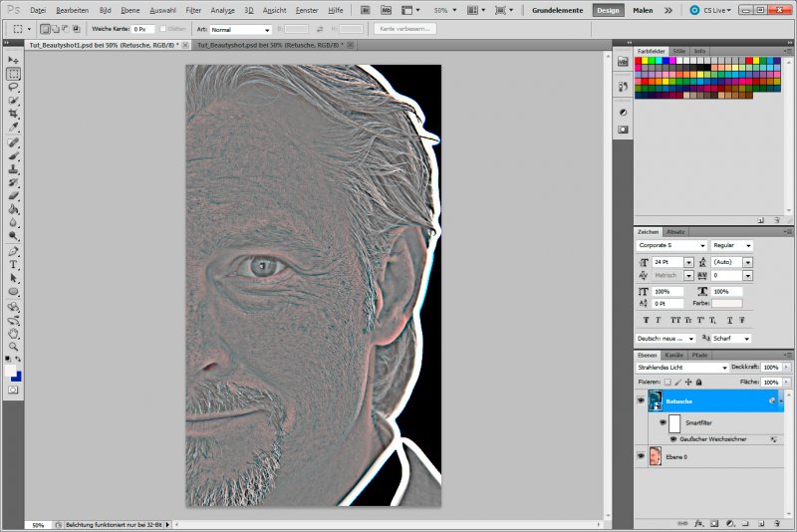Delete the selected layer

point(777,523)
